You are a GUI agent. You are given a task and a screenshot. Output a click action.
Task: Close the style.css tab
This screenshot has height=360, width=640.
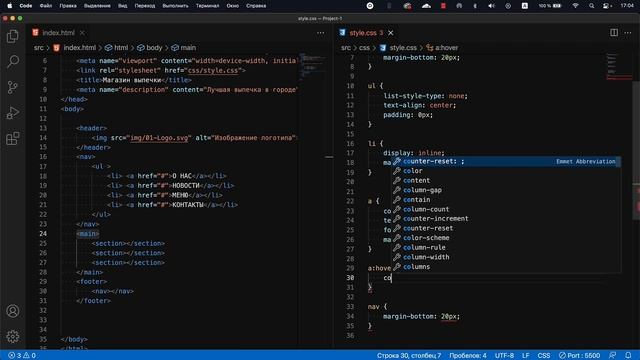pos(391,33)
